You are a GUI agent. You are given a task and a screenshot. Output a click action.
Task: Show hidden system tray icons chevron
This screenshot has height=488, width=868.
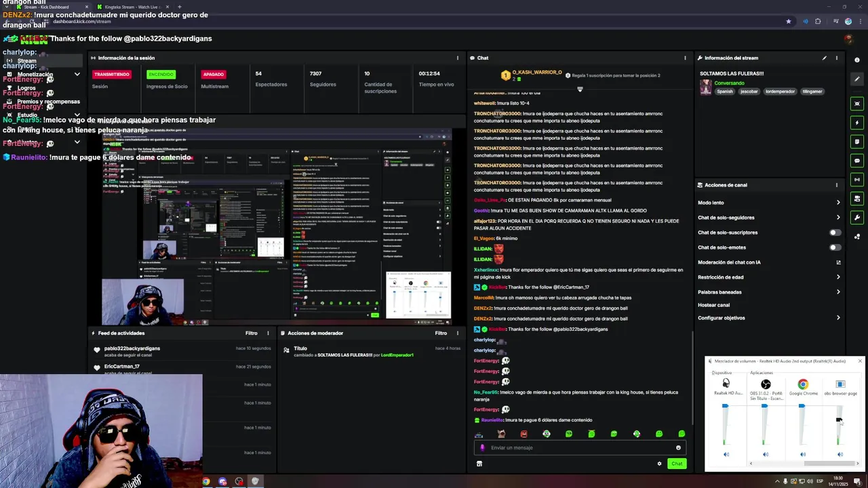coord(777,481)
